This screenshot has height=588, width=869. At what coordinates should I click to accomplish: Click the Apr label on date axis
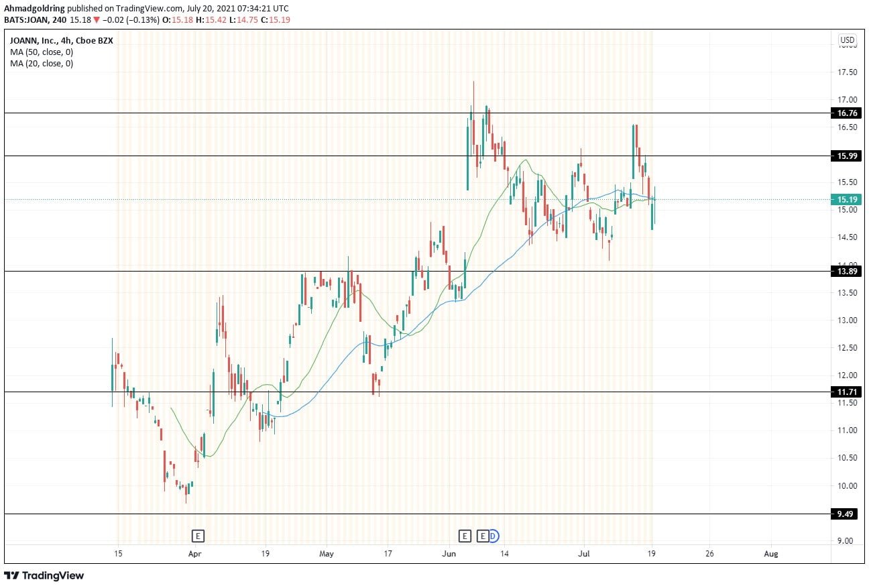pos(194,554)
